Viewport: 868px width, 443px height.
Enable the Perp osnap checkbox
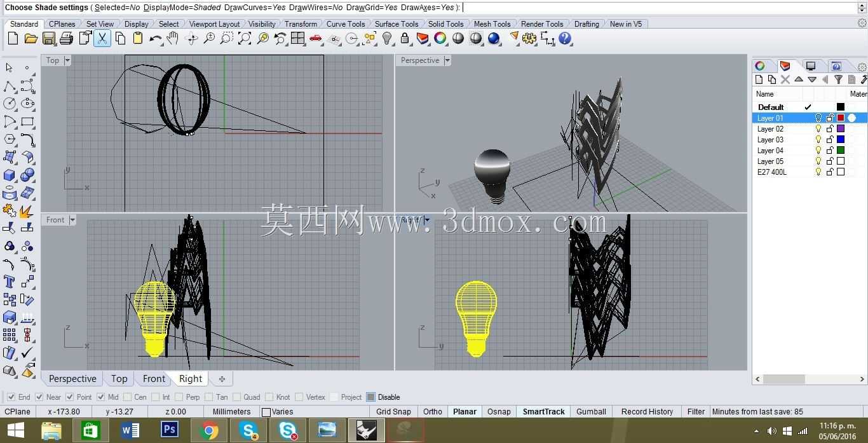178,397
